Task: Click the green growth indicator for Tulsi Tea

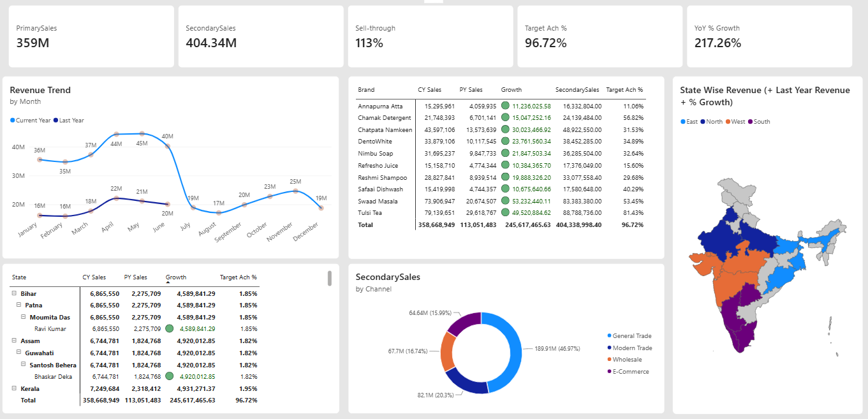Action: [x=505, y=212]
